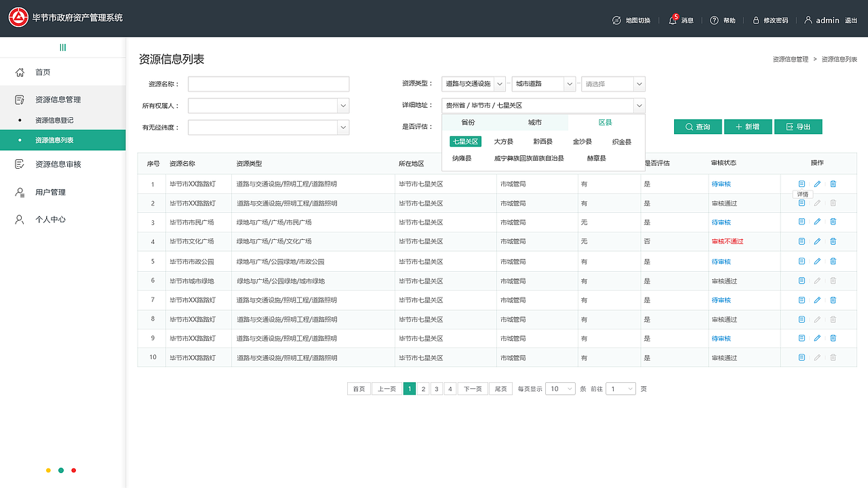Open the 每页显示 page size dropdown

[560, 389]
